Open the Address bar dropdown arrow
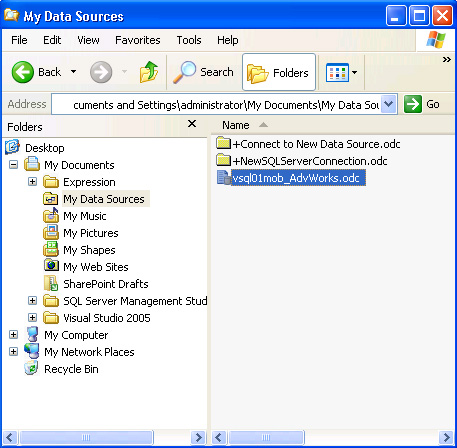The image size is (457, 448). point(388,105)
